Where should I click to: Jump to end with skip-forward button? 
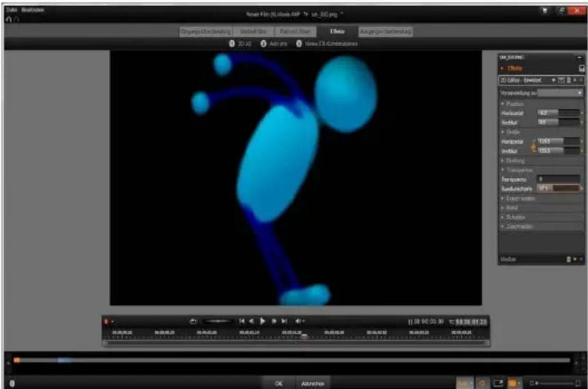point(284,321)
